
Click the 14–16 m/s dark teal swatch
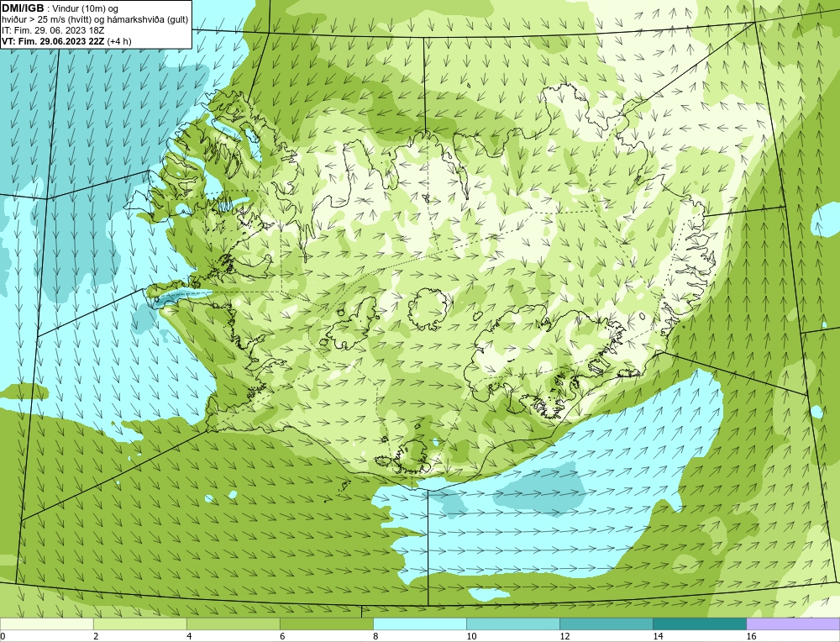click(x=699, y=624)
